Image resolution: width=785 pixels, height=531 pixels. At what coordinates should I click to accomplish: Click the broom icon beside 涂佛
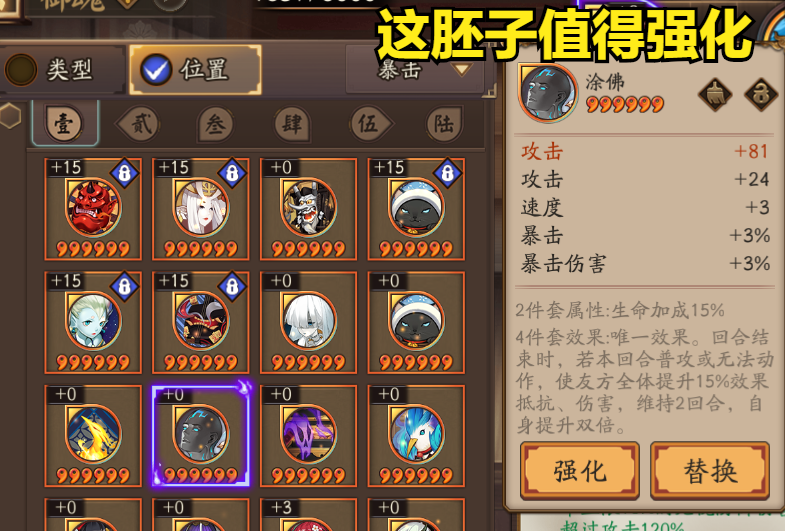pyautogui.click(x=715, y=94)
